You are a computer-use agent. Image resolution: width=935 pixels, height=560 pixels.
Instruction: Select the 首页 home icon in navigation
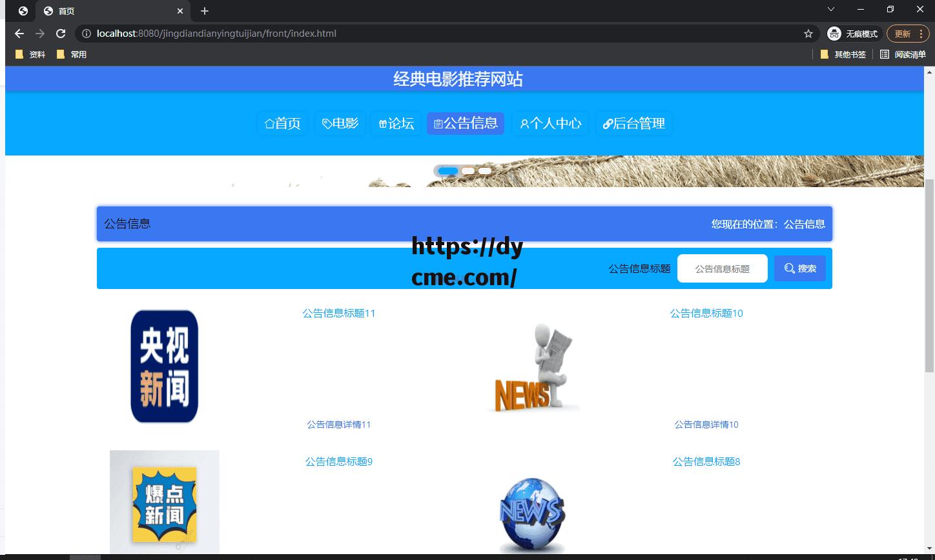(269, 124)
